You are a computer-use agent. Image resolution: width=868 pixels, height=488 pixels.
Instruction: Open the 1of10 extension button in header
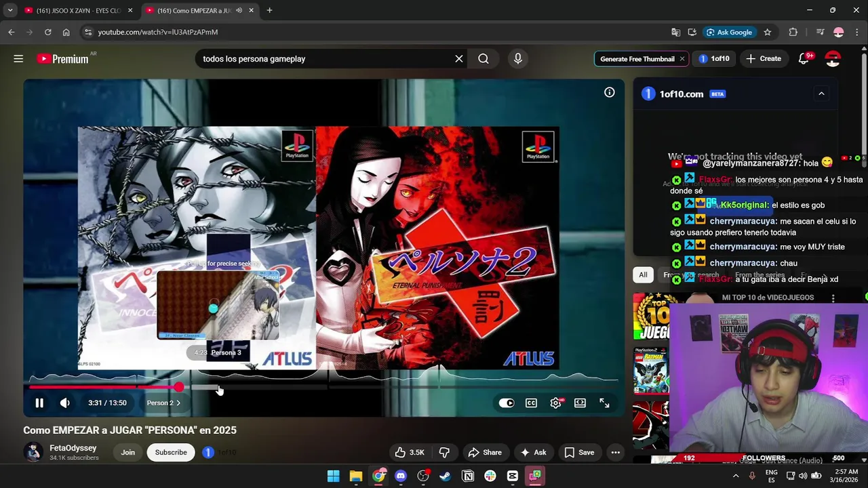[x=714, y=59]
